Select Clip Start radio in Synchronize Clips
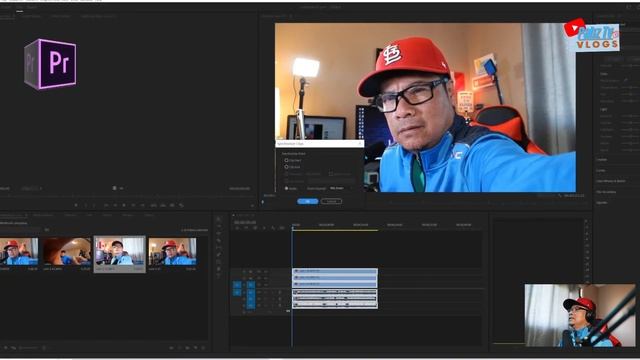 (286, 160)
